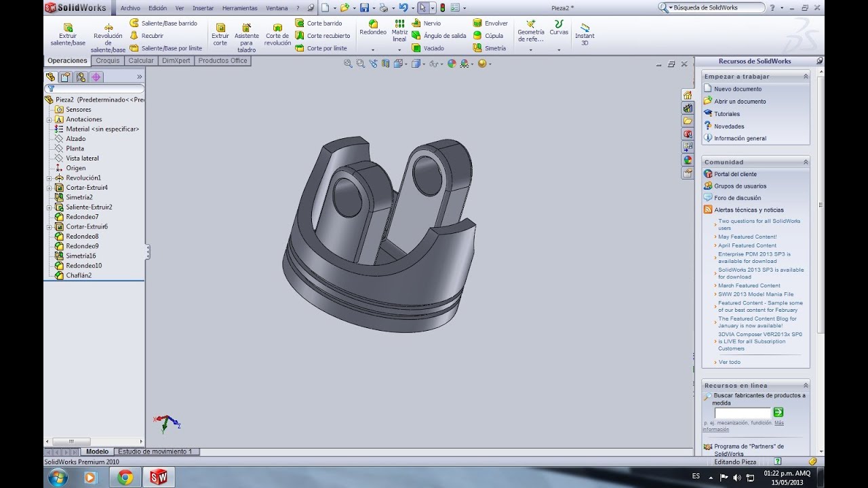Viewport: 868px width, 488px height.
Task: Open the Herramientas menu
Action: pyautogui.click(x=240, y=8)
